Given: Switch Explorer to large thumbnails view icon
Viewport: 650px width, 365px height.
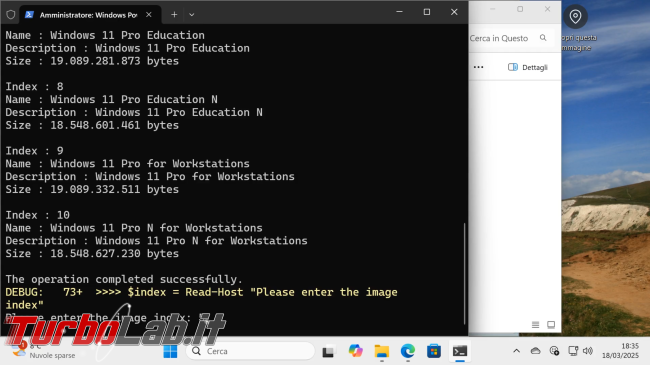Looking at the screenshot, I should coord(551,325).
